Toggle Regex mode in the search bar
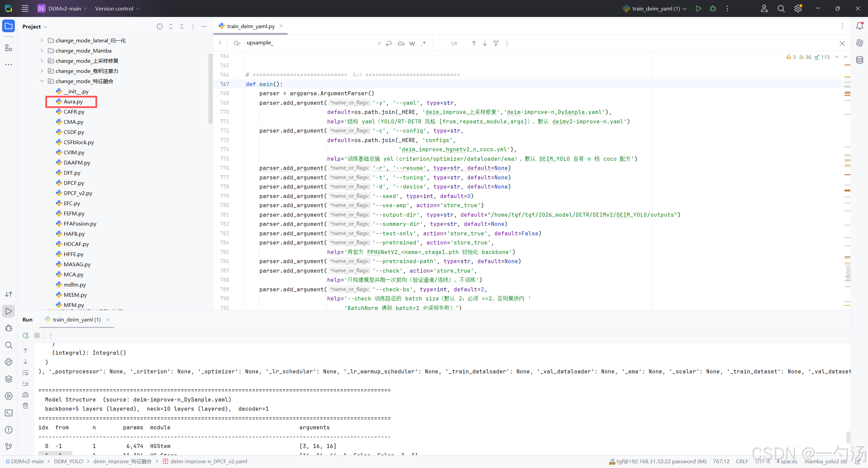This screenshot has height=468, width=868. [x=423, y=43]
